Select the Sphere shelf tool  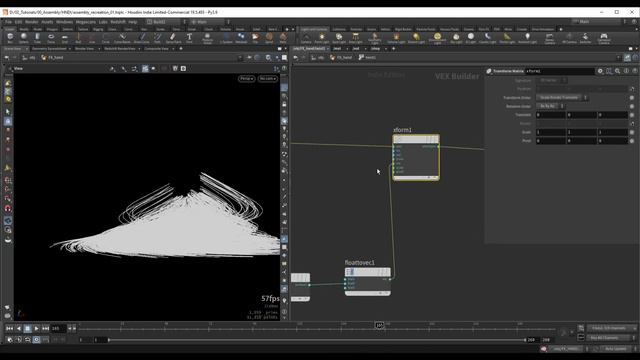(x=24, y=38)
